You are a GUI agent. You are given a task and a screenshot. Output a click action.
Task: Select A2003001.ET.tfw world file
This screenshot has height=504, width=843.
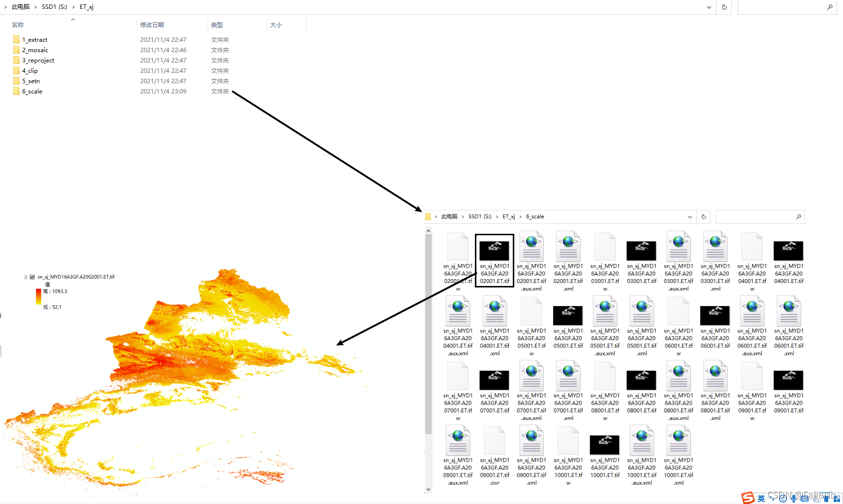(x=605, y=262)
